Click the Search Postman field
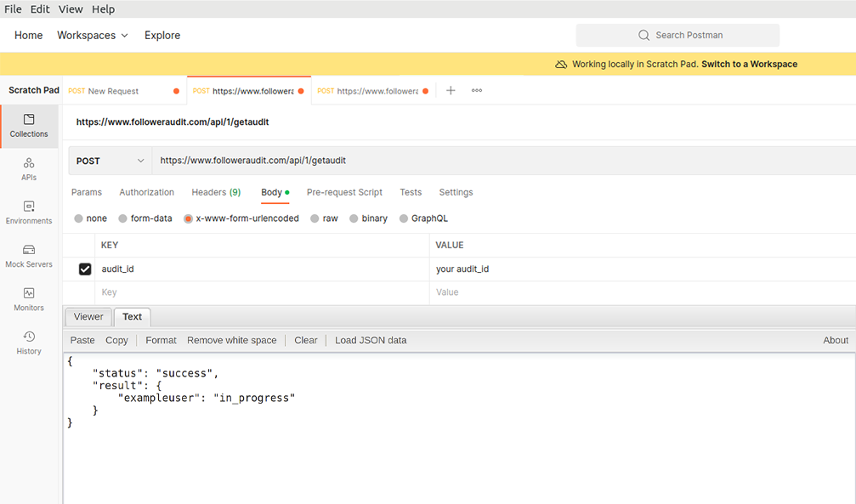The image size is (856, 504). click(x=677, y=35)
